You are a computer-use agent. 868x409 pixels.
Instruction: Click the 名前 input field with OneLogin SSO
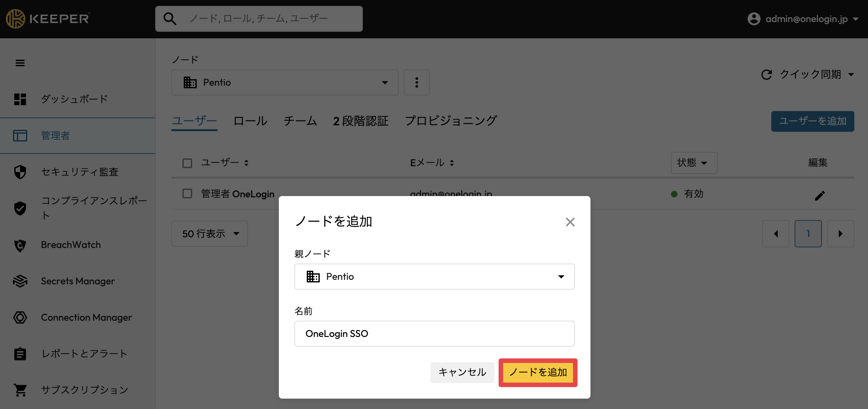pos(434,334)
